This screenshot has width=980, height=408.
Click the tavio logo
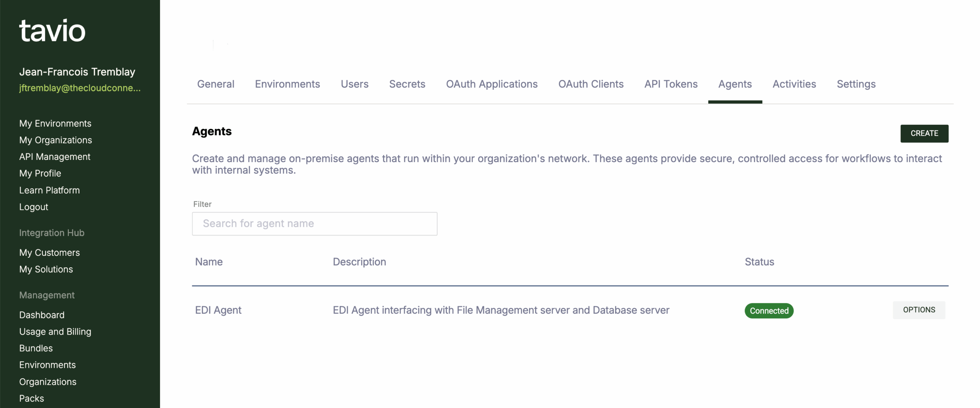tap(52, 31)
